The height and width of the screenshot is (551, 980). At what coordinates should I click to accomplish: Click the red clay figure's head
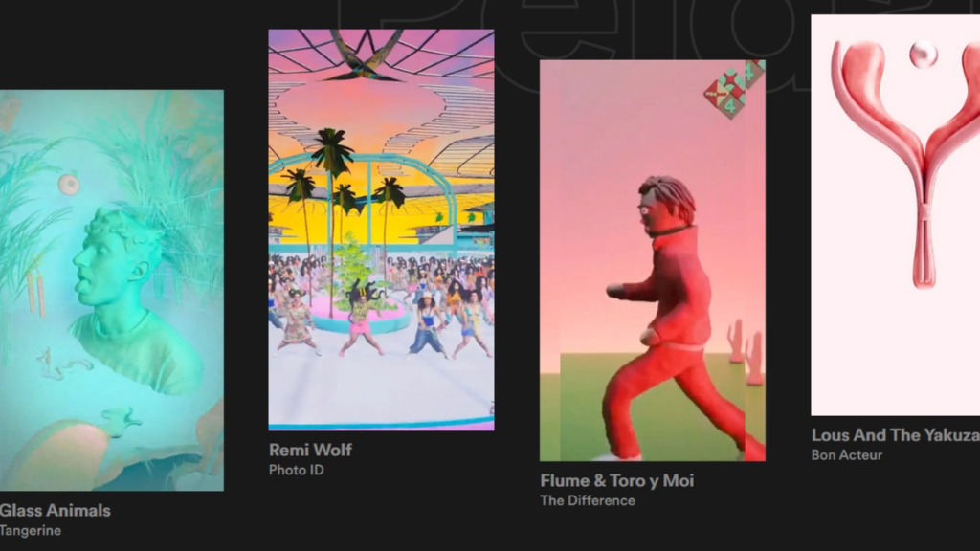click(666, 205)
